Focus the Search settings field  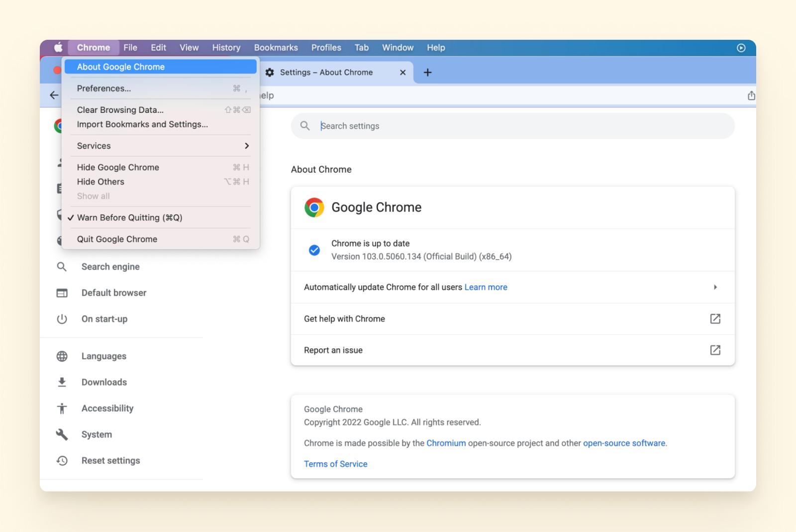point(513,126)
